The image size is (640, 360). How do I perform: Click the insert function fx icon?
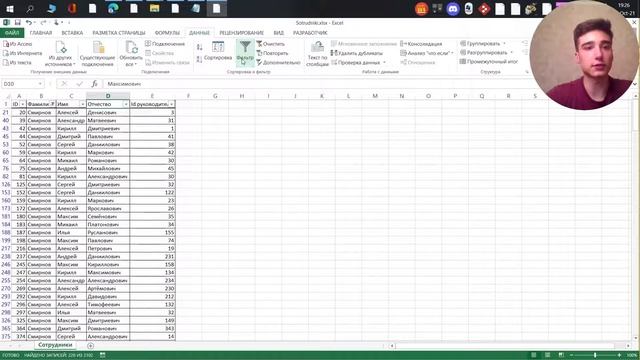95,84
